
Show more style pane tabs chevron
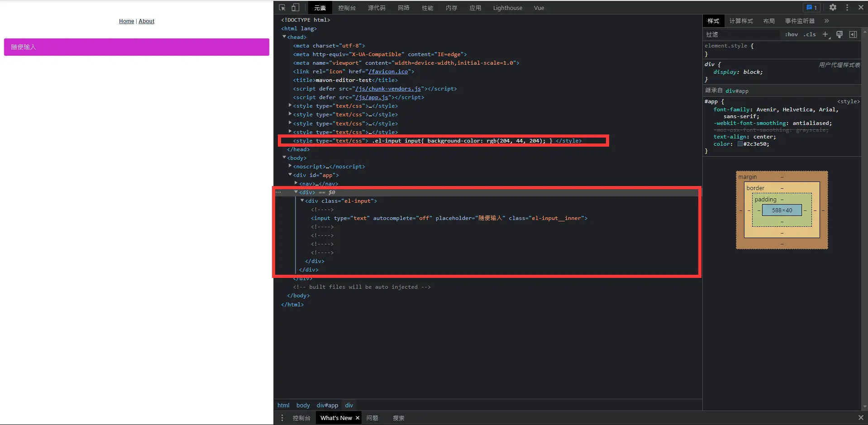coord(827,21)
